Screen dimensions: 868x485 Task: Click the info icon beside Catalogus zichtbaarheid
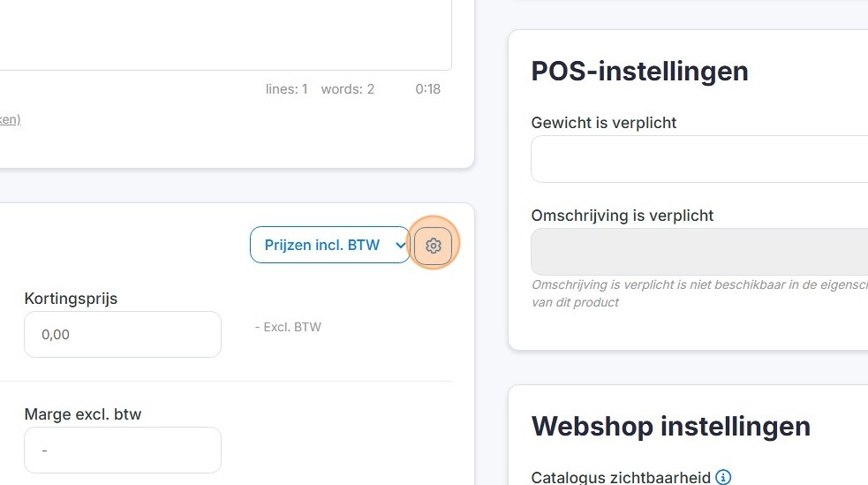tap(723, 477)
